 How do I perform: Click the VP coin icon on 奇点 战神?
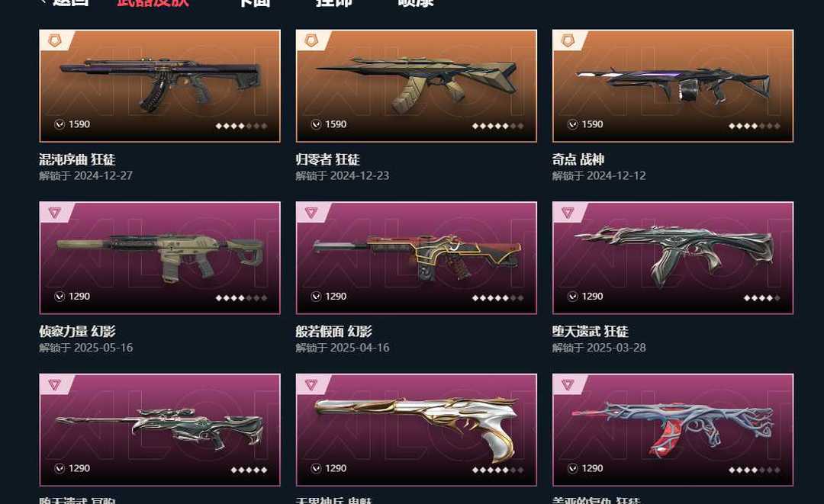572,124
